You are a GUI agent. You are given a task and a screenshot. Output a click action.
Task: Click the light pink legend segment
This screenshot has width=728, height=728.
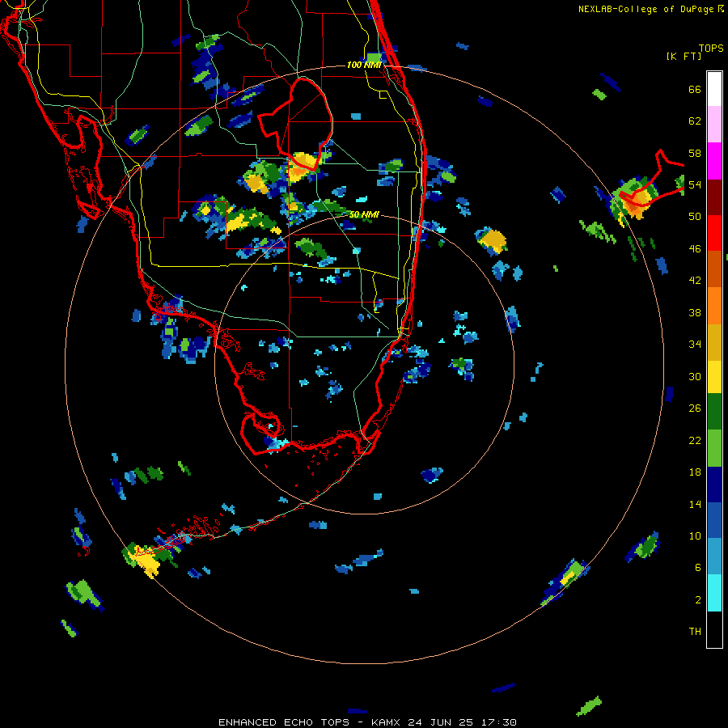[x=714, y=124]
